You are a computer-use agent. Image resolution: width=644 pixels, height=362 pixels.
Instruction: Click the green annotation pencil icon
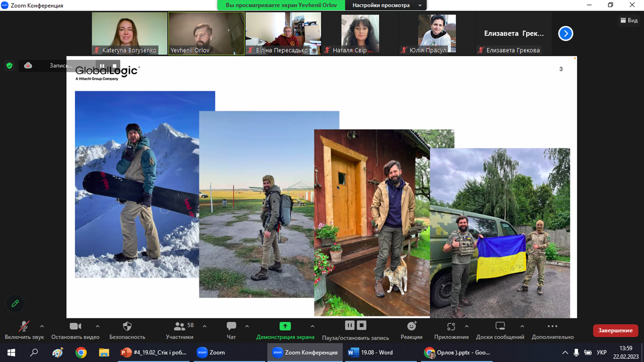coord(15,304)
